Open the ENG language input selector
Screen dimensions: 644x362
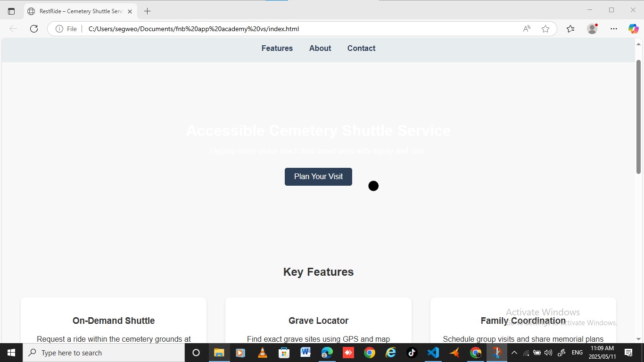577,353
